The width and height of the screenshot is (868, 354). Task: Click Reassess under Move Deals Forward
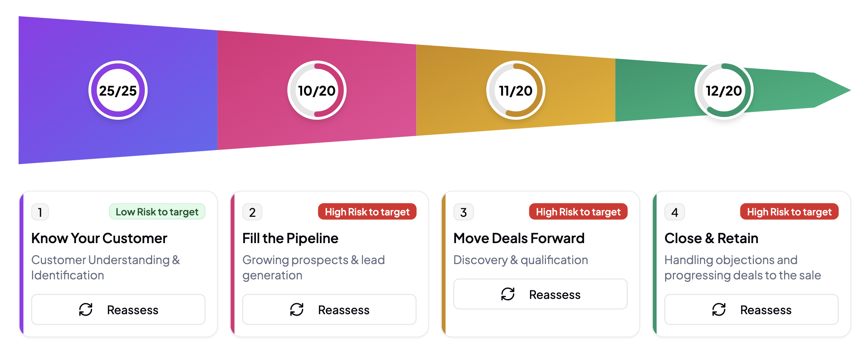540,294
